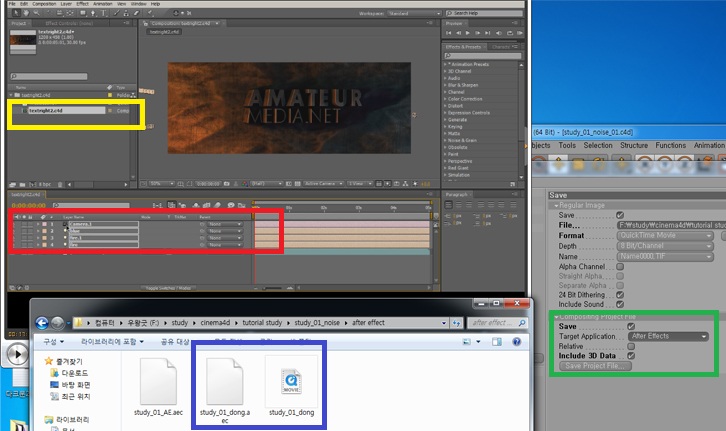726x431 pixels.
Task: Select the Hand tool in After Effects toolbar
Action: pyautogui.click(x=26, y=13)
